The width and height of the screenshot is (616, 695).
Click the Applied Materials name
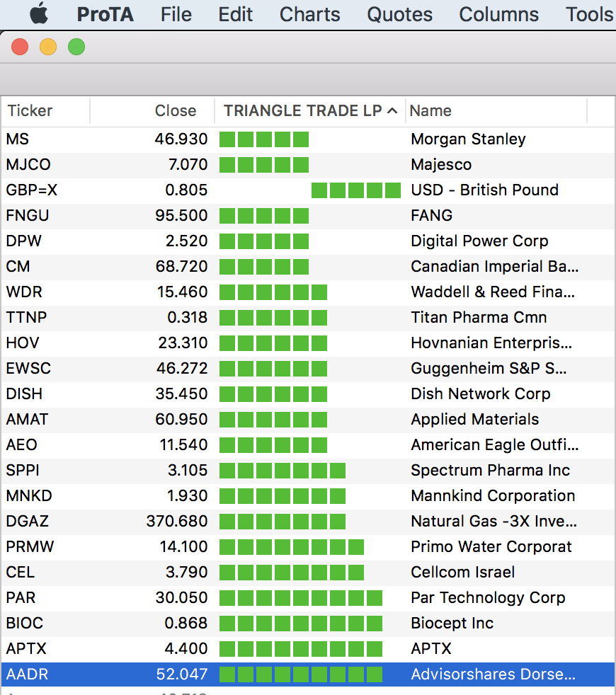click(x=475, y=420)
